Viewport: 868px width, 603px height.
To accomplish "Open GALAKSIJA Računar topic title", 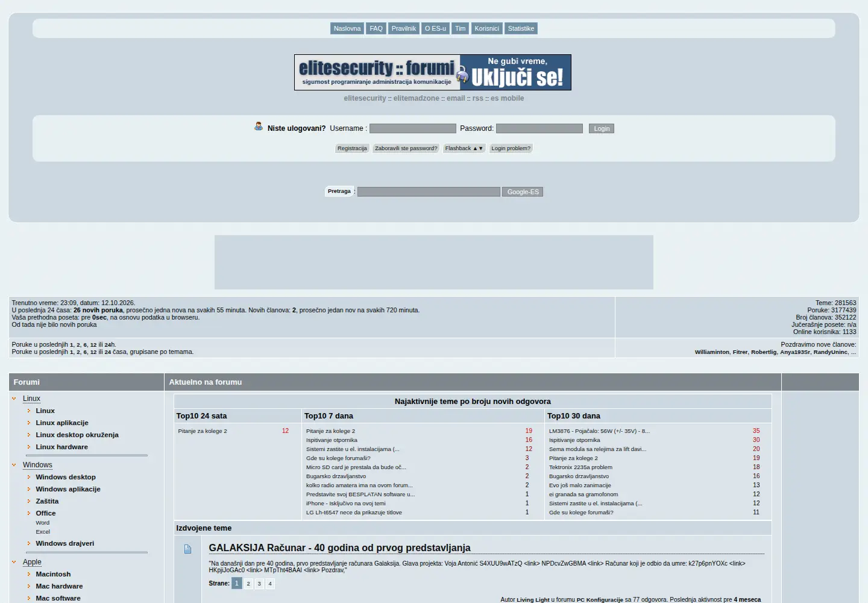I will pos(339,548).
